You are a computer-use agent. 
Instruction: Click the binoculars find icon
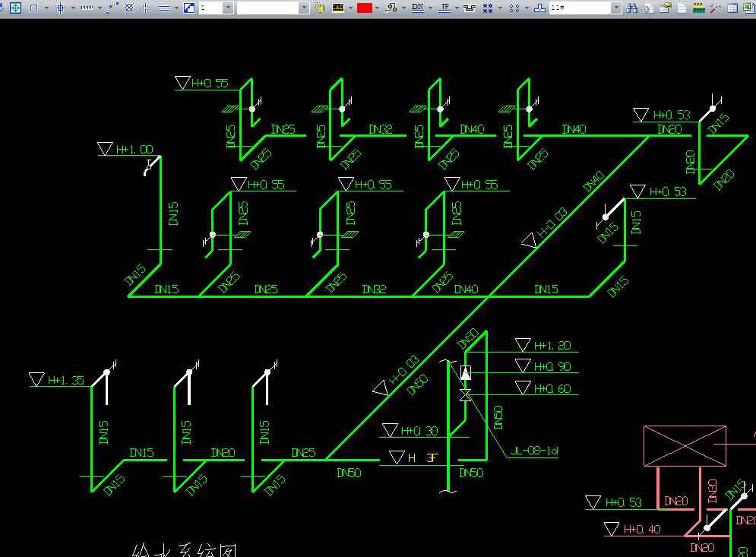631,8
